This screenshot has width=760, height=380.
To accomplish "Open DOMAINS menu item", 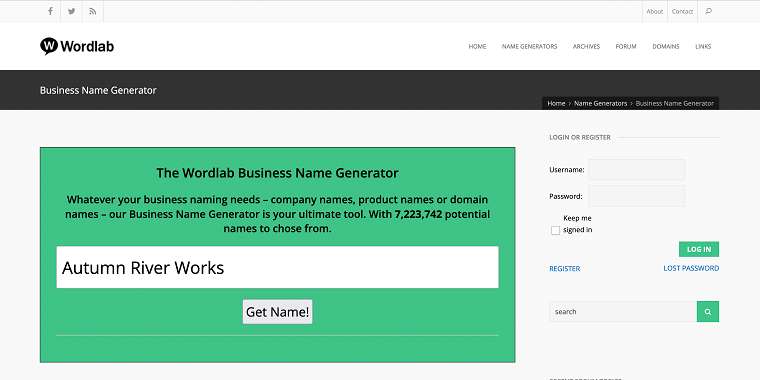I will pos(666,47).
